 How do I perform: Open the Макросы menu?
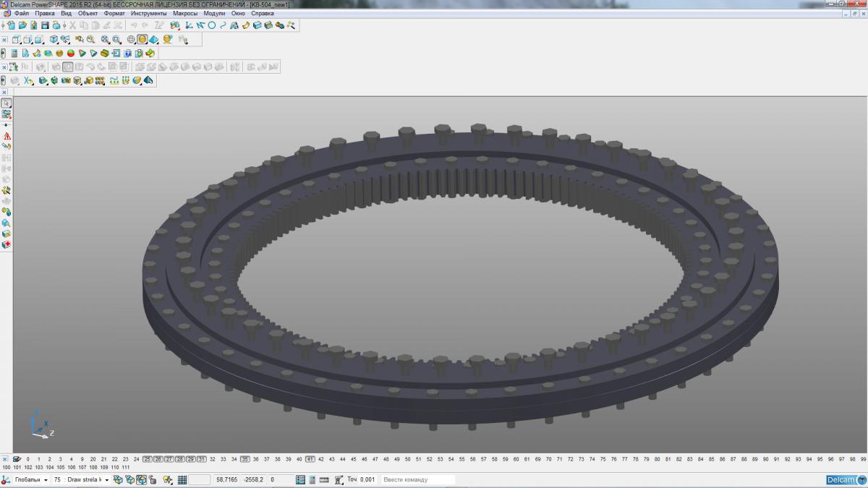186,13
